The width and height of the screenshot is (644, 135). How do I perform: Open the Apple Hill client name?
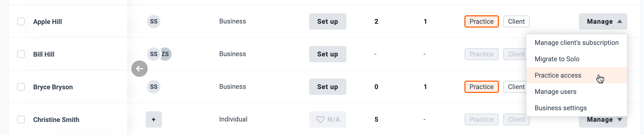48,22
